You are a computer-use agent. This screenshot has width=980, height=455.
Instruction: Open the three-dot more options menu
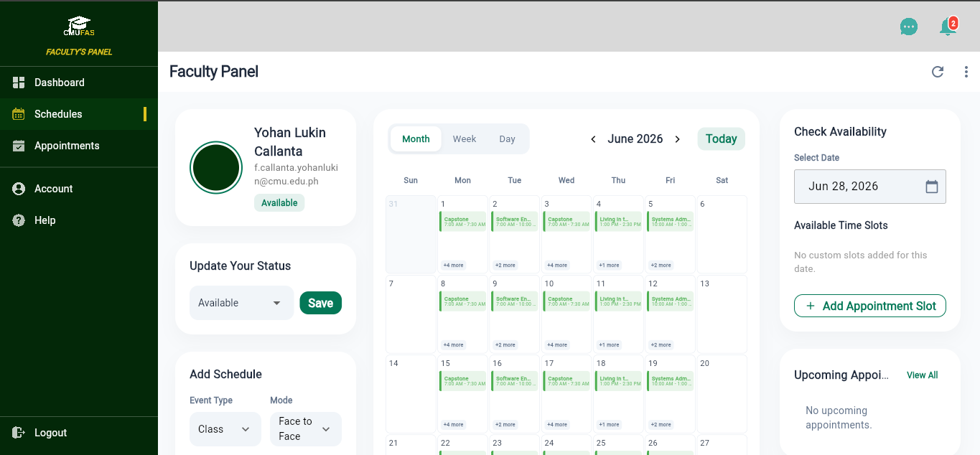[966, 72]
